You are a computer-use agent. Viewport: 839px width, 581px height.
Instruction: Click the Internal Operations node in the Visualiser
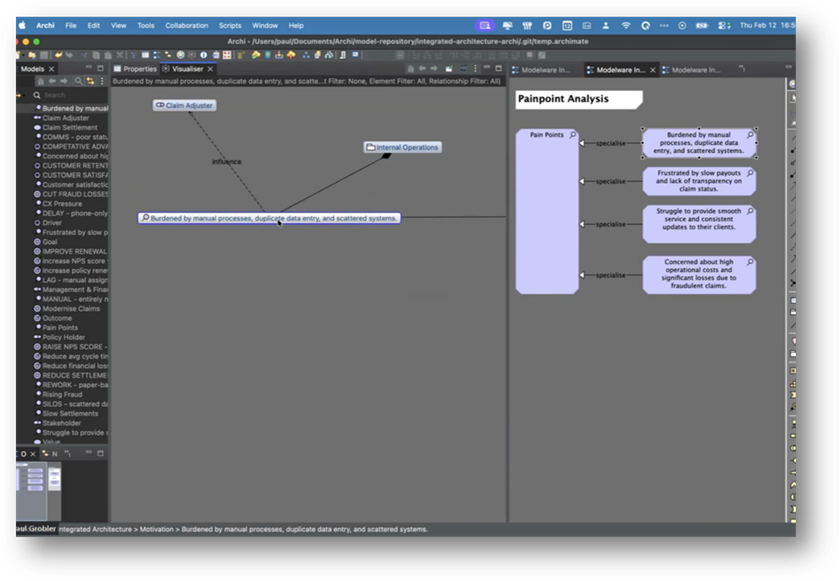[402, 147]
